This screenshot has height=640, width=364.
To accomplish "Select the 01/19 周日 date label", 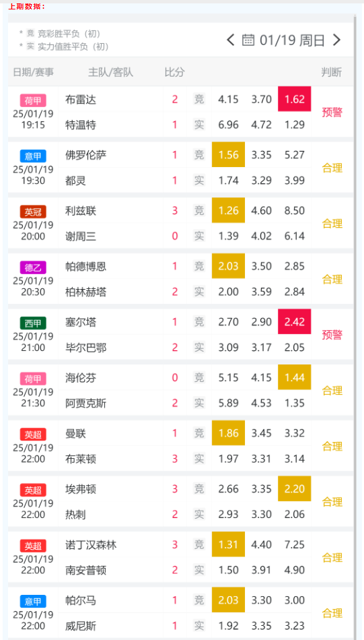I will (292, 40).
